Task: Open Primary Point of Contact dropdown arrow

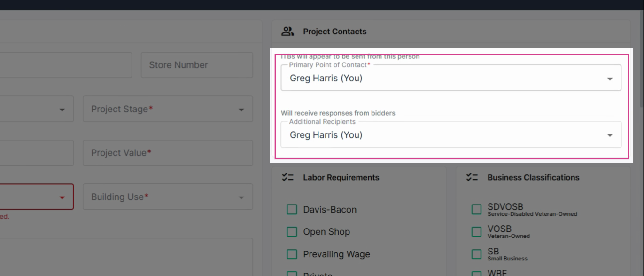Action: (x=610, y=79)
